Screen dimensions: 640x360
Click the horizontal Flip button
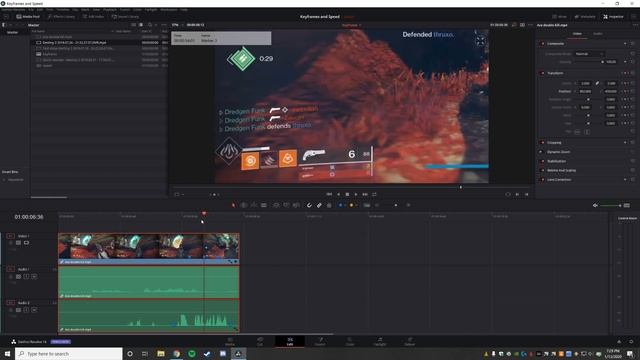click(x=577, y=132)
